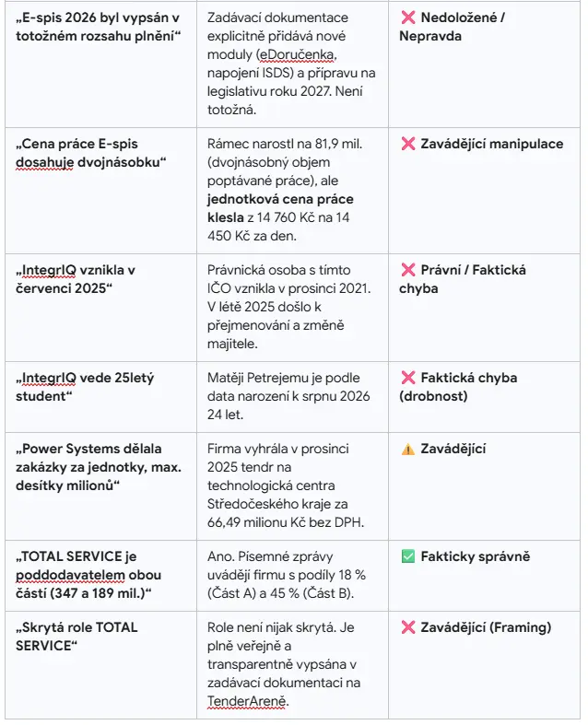Click the red X next to Zavádějící manipulace
Image resolution: width=588 pixels, height=725 pixels.
click(408, 144)
